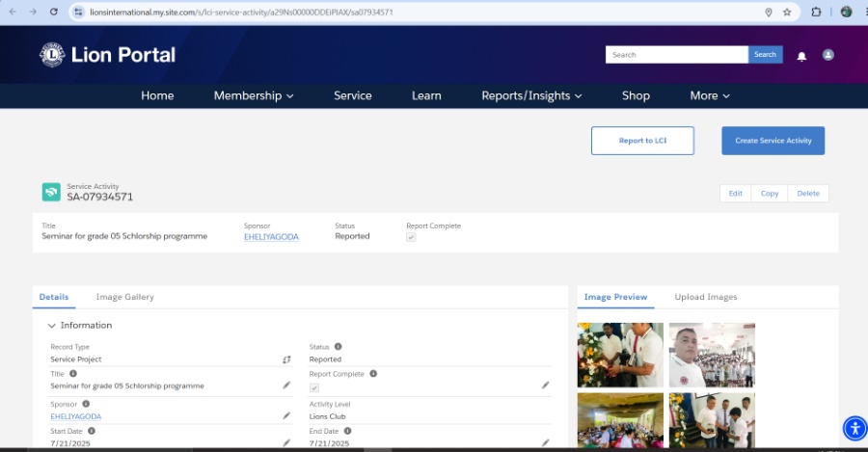Viewport: 868px width, 452px height.
Task: Click the edit pencil beside Sponsor field
Action: click(286, 415)
